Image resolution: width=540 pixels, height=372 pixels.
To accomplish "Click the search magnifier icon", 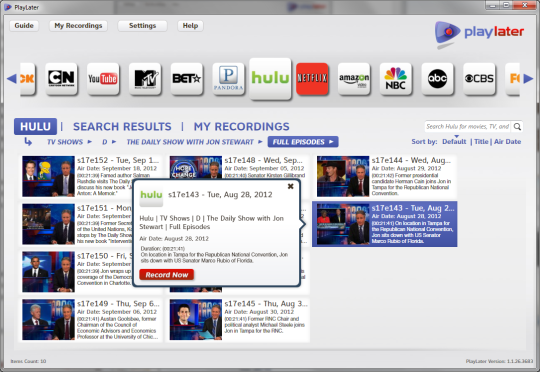I will point(517,126).
